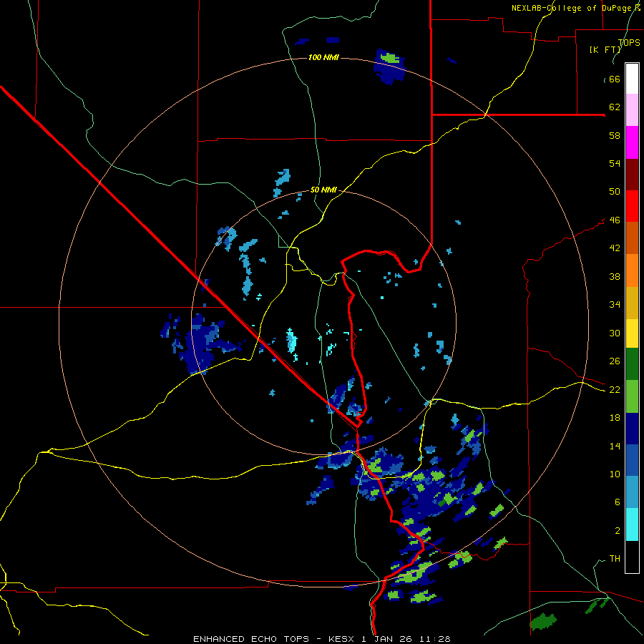Click the light green legend swatch
This screenshot has width=644, height=644.
pyautogui.click(x=632, y=396)
